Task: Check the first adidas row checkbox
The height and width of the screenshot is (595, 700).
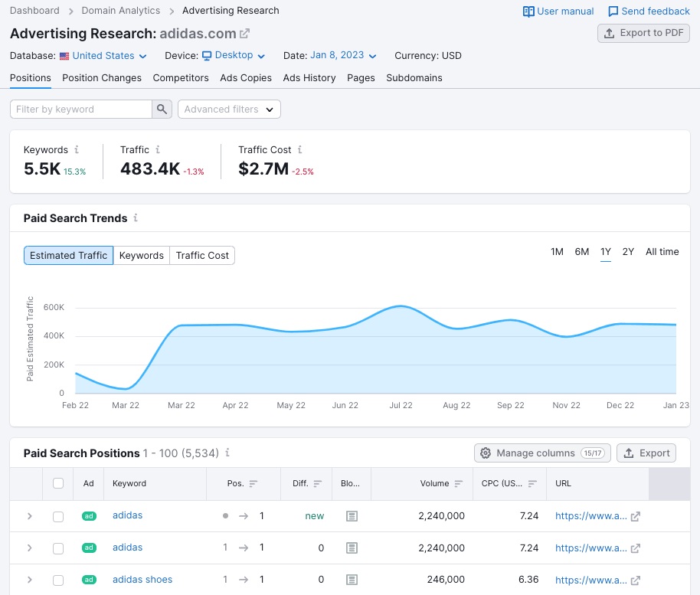Action: coord(58,516)
